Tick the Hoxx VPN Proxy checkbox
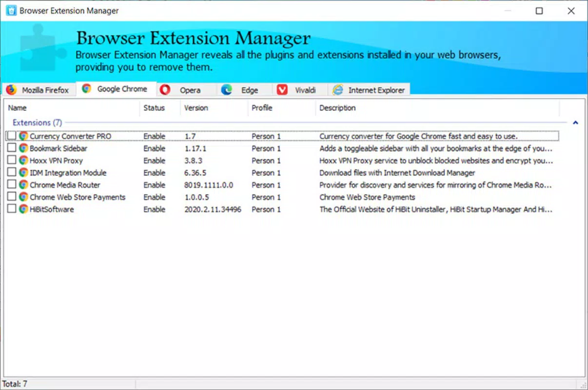This screenshot has height=390, width=588. (12, 160)
